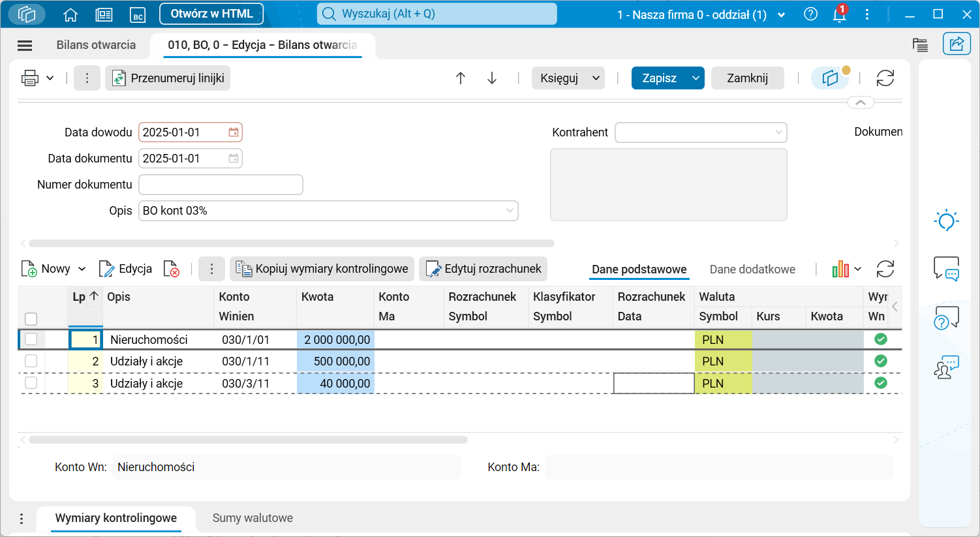The image size is (980, 537).
Task: Expand the Zapisz dropdown arrow
Action: tap(696, 78)
